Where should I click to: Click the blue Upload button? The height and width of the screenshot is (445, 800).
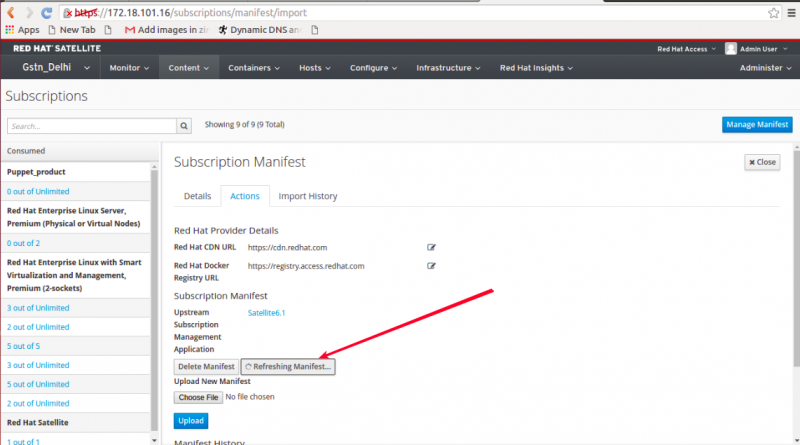point(191,421)
